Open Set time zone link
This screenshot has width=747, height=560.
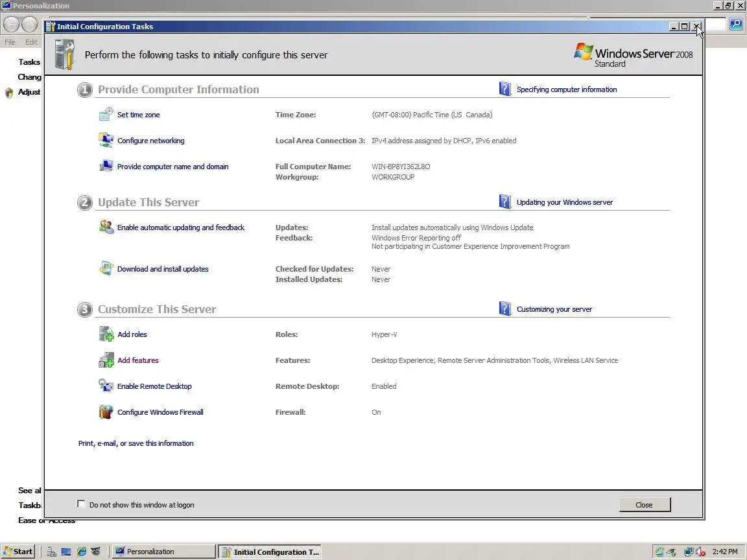coord(139,115)
